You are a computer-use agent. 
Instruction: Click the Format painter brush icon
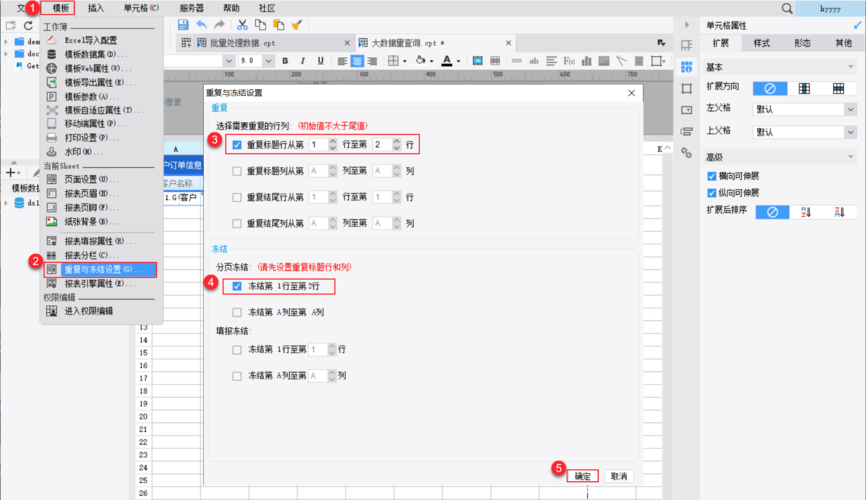tap(297, 25)
